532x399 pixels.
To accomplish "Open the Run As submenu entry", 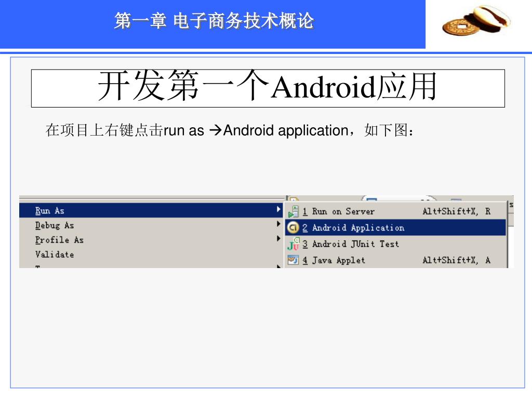I will 151,210.
